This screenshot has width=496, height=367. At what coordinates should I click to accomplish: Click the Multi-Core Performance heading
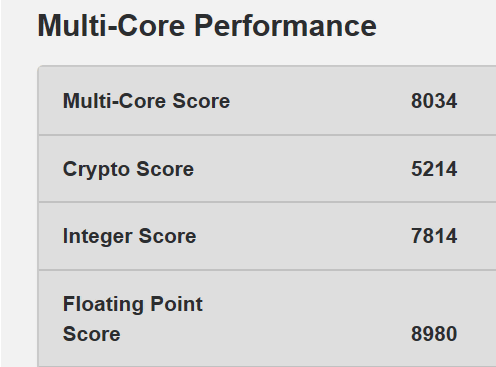[x=207, y=26]
